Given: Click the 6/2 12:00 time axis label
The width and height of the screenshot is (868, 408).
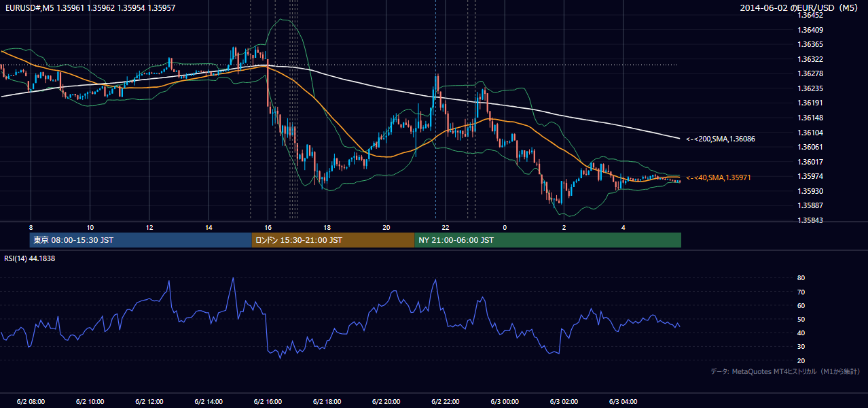Looking at the screenshot, I should click(x=149, y=401).
